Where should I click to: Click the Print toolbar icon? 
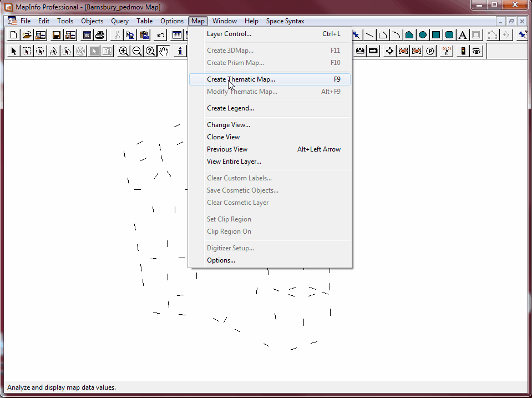coord(100,34)
